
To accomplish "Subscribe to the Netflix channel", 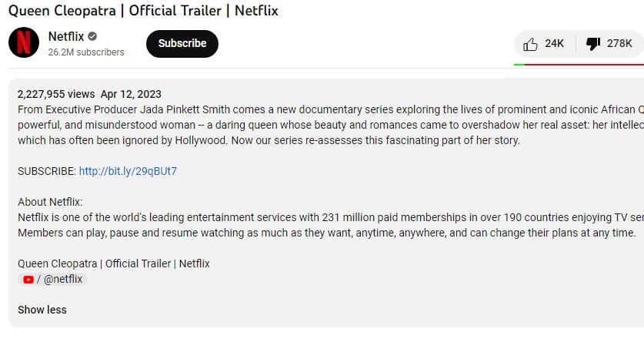I will tap(182, 44).
